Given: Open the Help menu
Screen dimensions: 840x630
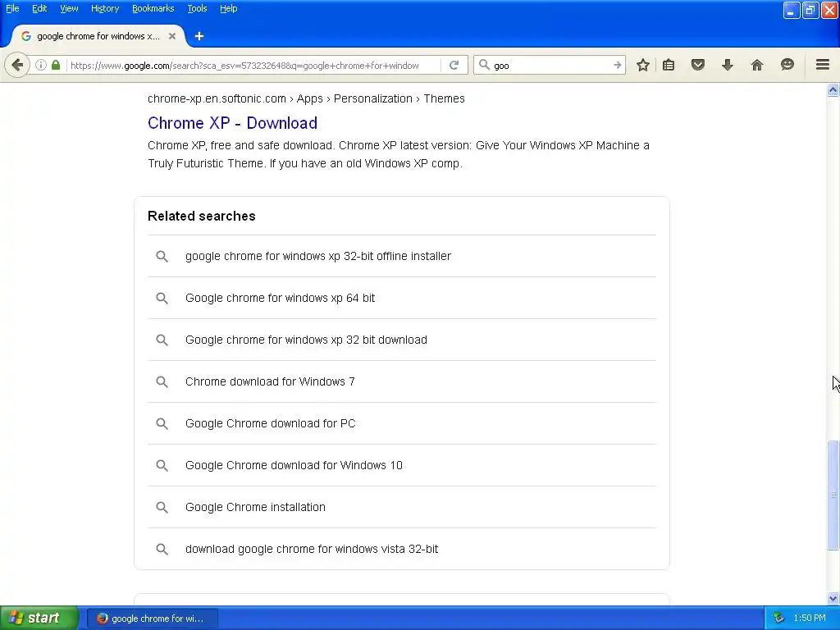Looking at the screenshot, I should point(228,8).
